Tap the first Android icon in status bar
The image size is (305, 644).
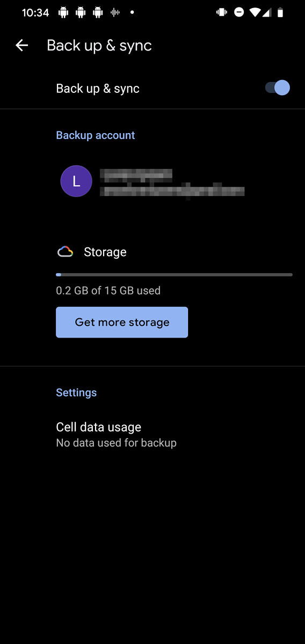[x=63, y=12]
